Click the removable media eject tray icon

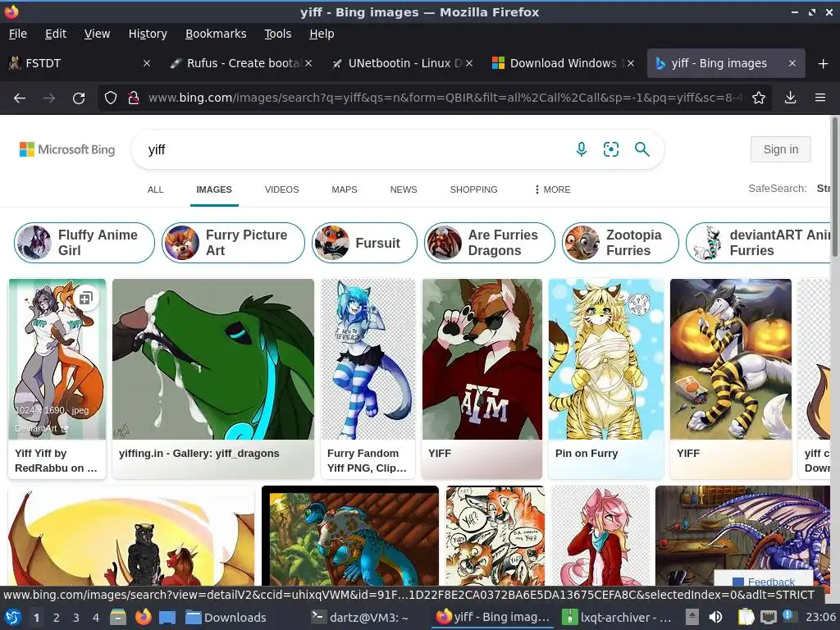692,617
